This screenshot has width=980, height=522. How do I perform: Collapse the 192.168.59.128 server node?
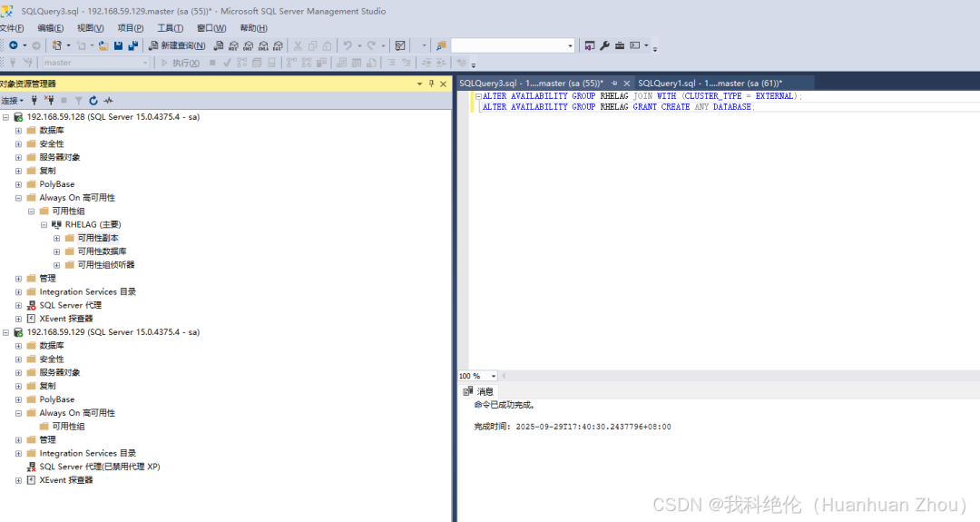point(5,117)
